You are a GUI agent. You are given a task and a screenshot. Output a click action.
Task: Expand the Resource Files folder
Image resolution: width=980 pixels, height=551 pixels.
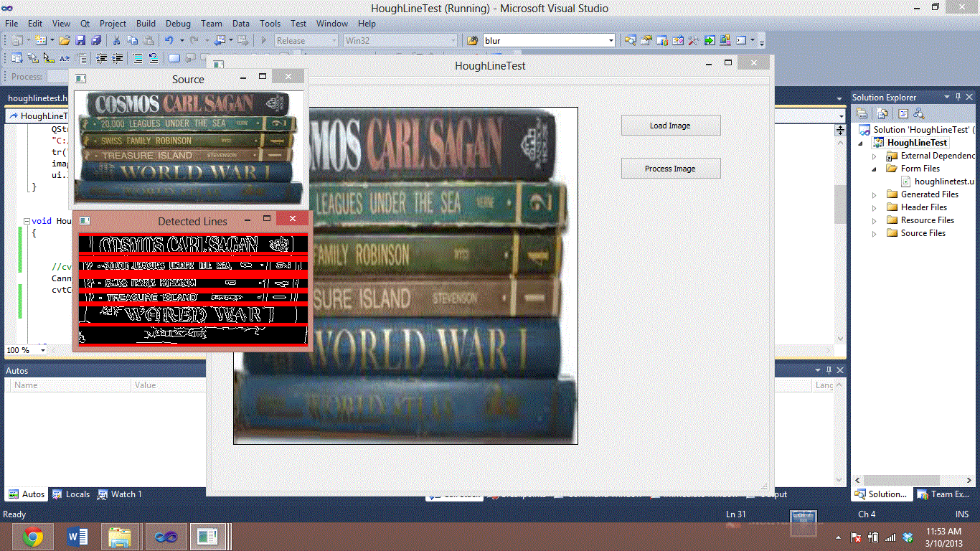coord(874,220)
